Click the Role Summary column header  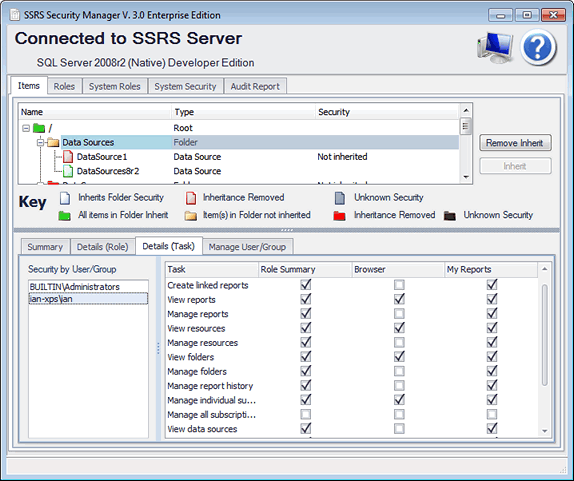(305, 269)
